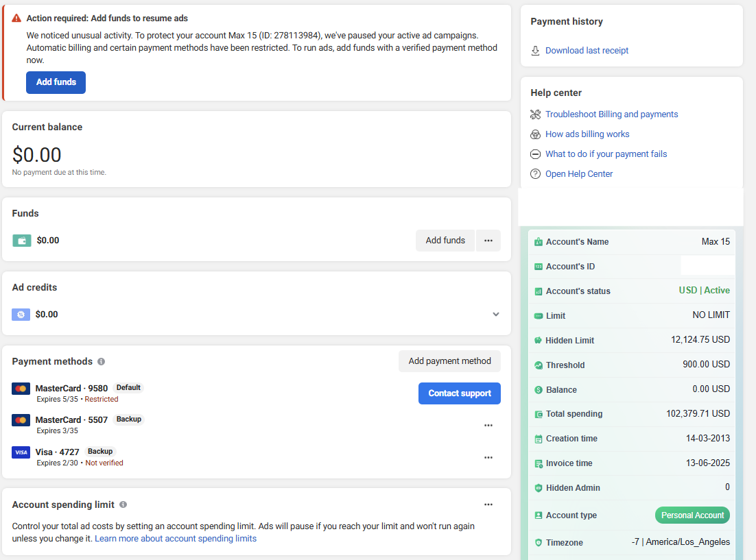The height and width of the screenshot is (560, 756).
Task: Click the Max 15 account name value
Action: pos(716,241)
